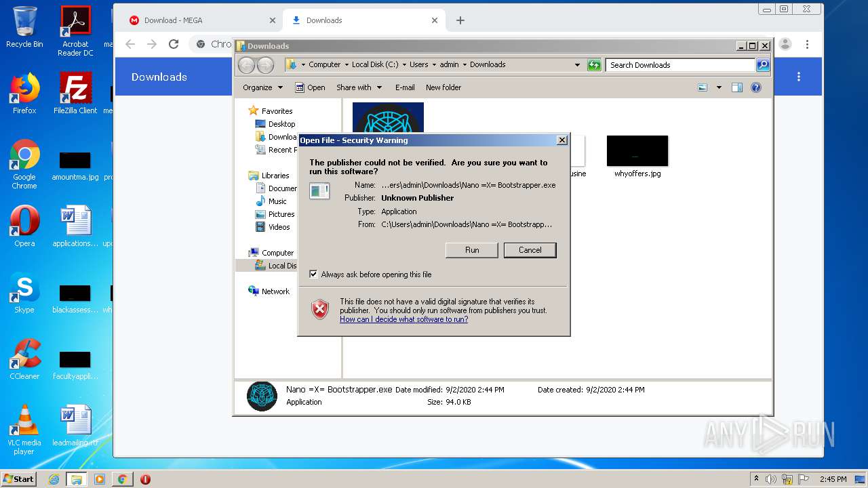Cancel the security warning dialog
This screenshot has width=868, height=488.
point(530,250)
